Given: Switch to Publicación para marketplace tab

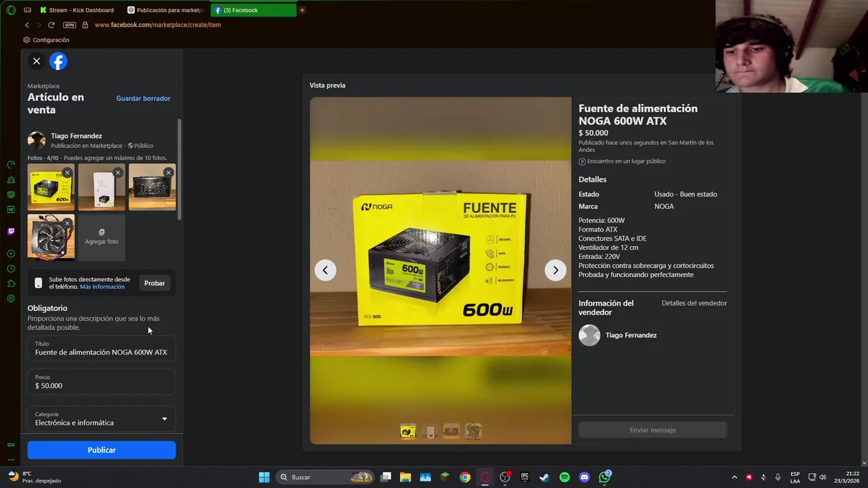Looking at the screenshot, I should tap(166, 10).
